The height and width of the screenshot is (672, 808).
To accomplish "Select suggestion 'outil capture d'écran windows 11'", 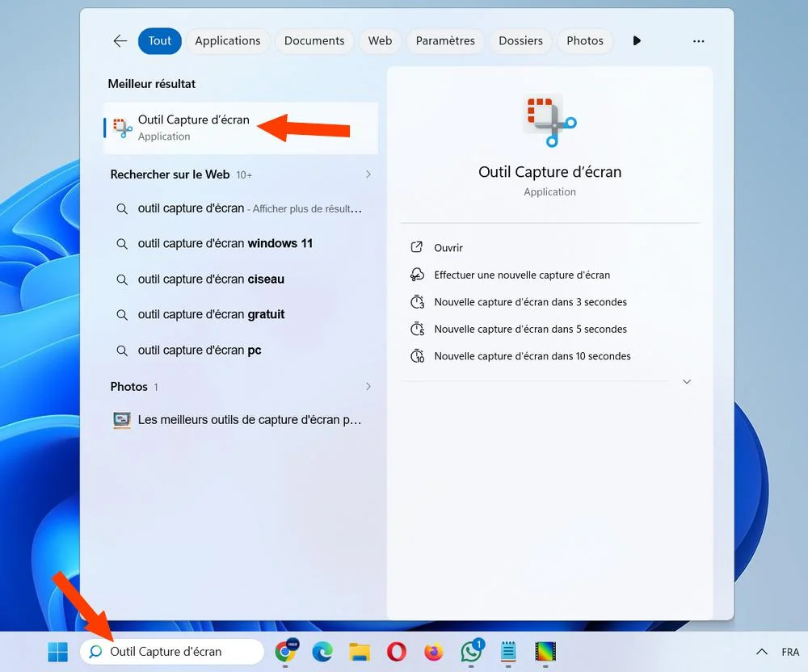I will [x=241, y=244].
